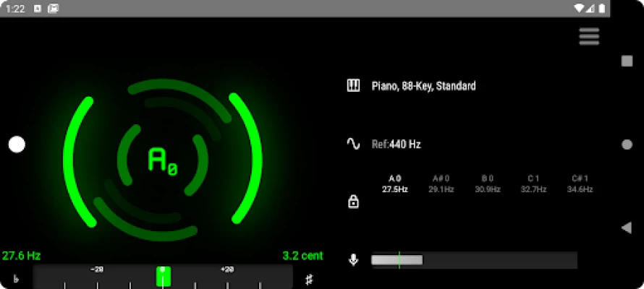Image resolution: width=644 pixels, height=289 pixels.
Task: Select note A# 0 at 29.1Hz
Action: coord(441,184)
